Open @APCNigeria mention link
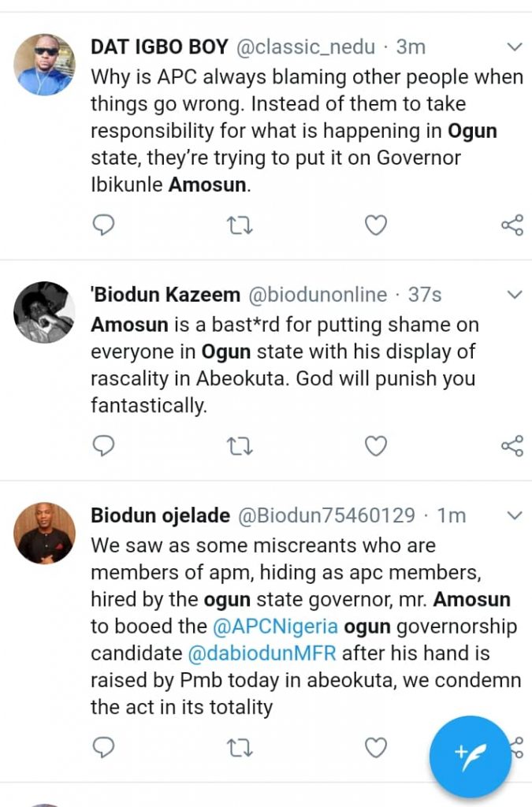 pyautogui.click(x=275, y=627)
